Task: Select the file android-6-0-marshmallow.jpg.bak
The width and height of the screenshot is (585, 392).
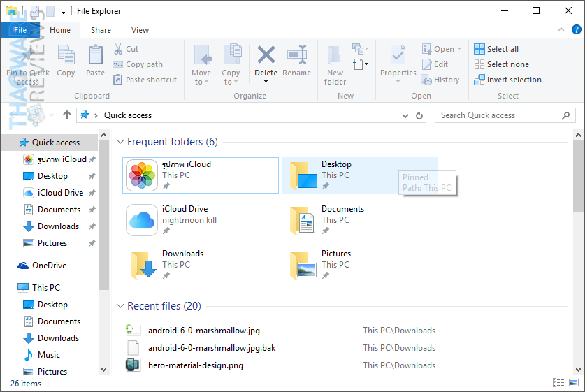Action: click(212, 348)
